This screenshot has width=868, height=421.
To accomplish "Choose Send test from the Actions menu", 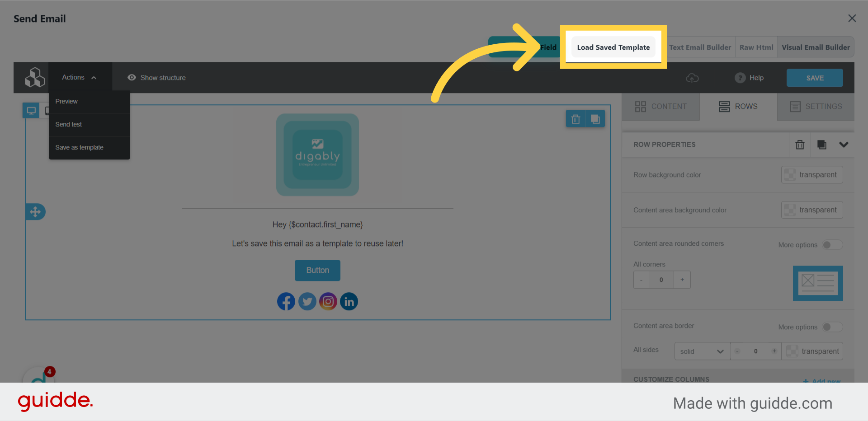I will (x=90, y=124).
